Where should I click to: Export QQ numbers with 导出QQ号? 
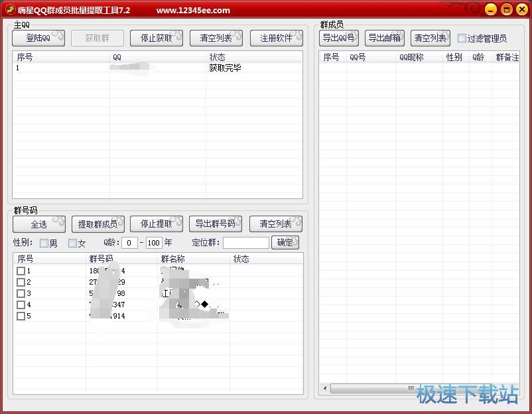338,38
